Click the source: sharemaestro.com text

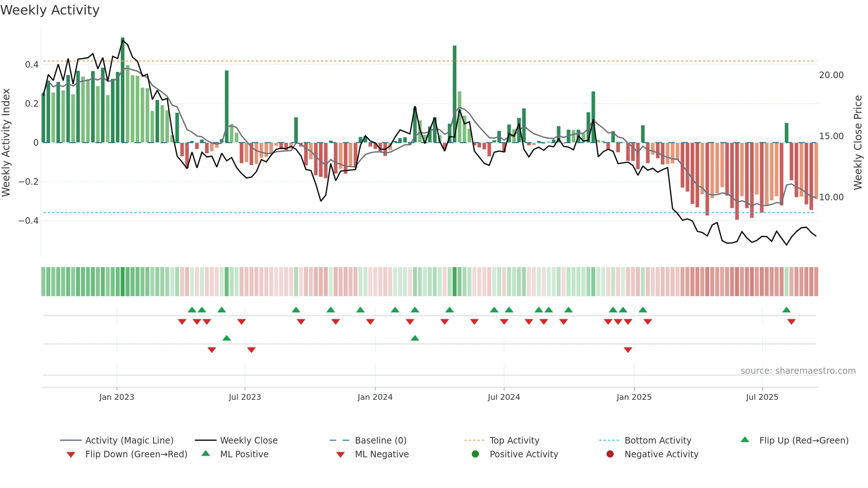[x=798, y=371]
